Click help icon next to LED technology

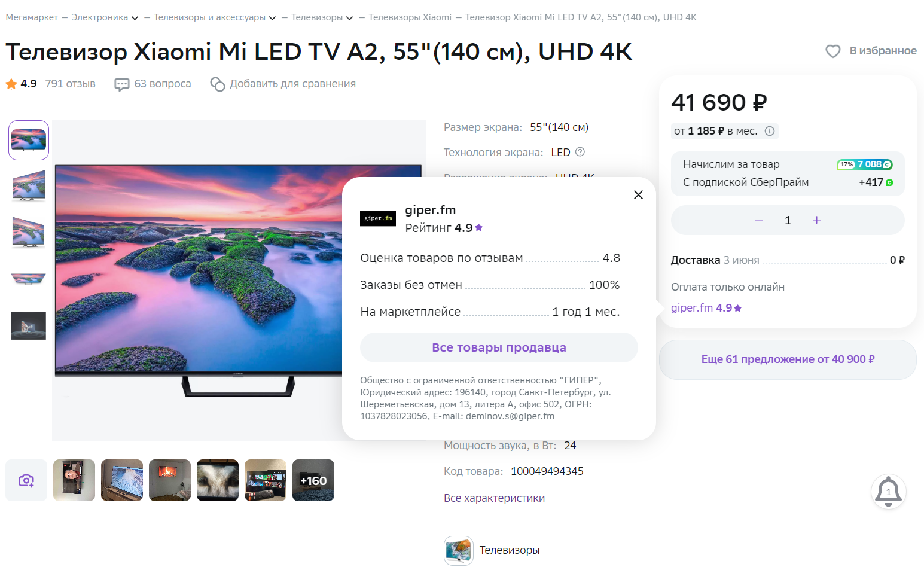pyautogui.click(x=580, y=152)
